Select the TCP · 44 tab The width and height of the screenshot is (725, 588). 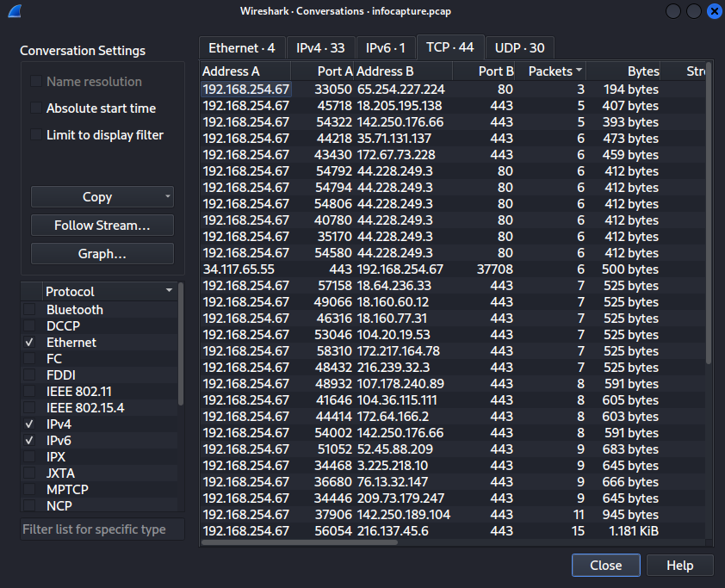[x=449, y=47]
